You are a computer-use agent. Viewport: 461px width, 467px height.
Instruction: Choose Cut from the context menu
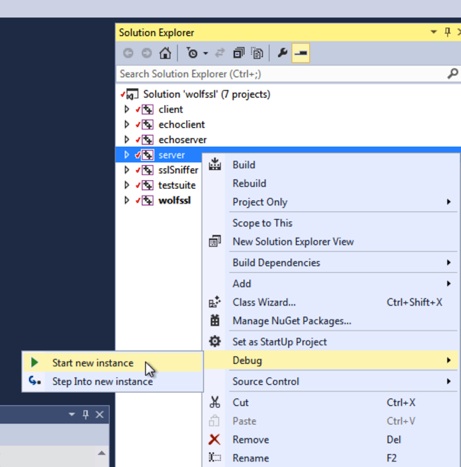[x=330, y=403]
